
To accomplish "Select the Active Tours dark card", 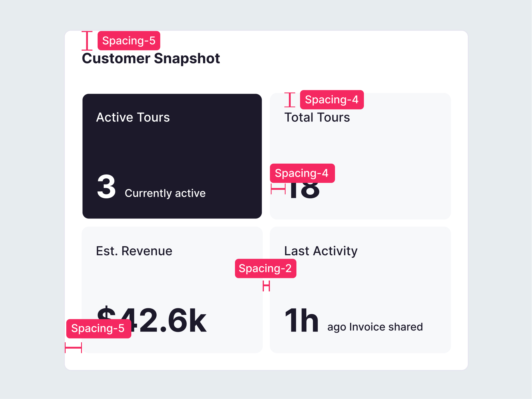I will [x=172, y=156].
